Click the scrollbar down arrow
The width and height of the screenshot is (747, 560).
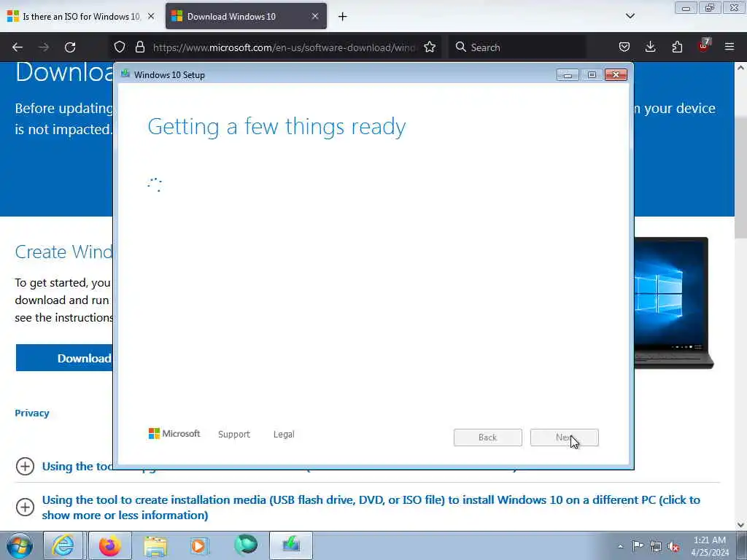(x=741, y=525)
